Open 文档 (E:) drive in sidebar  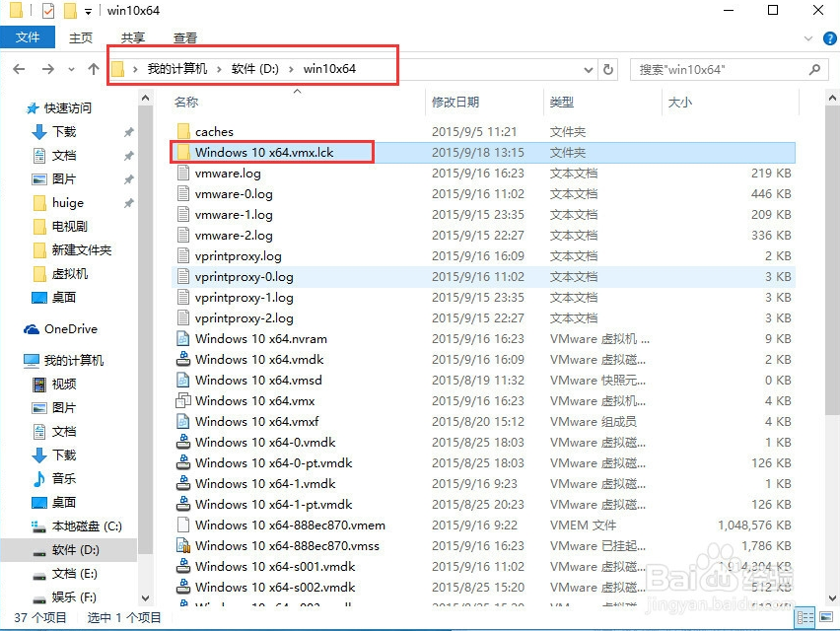(75, 574)
